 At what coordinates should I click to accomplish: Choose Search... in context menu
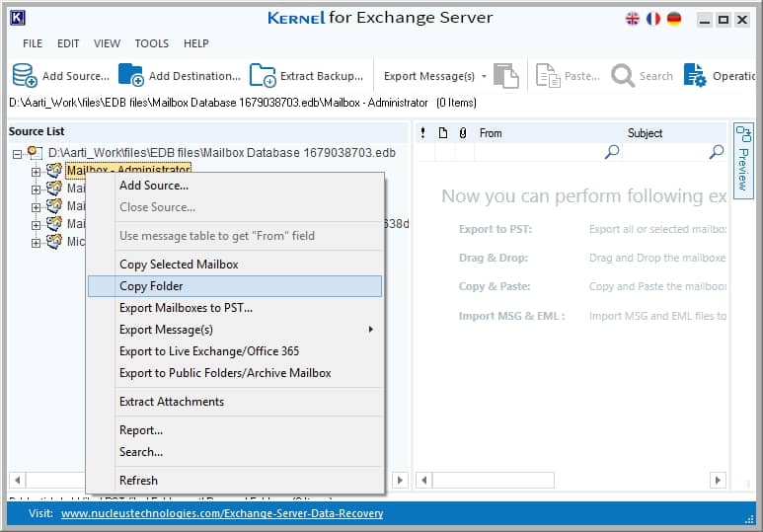[235, 452]
